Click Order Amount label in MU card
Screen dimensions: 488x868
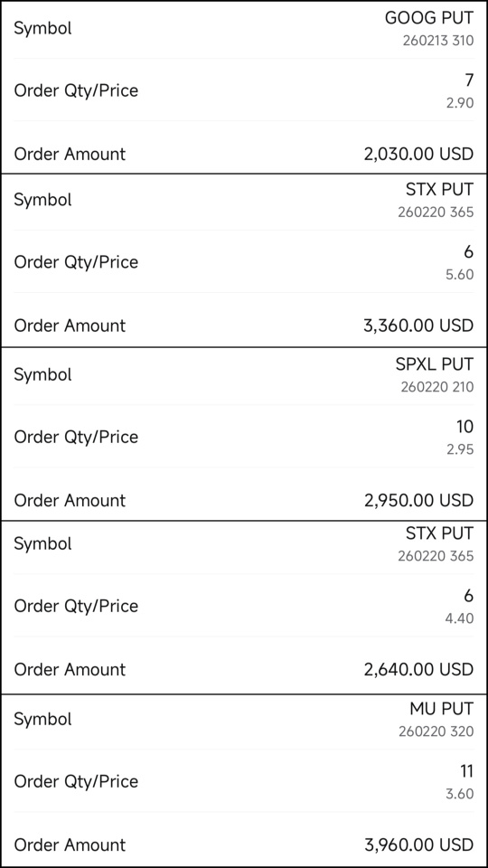coord(70,844)
